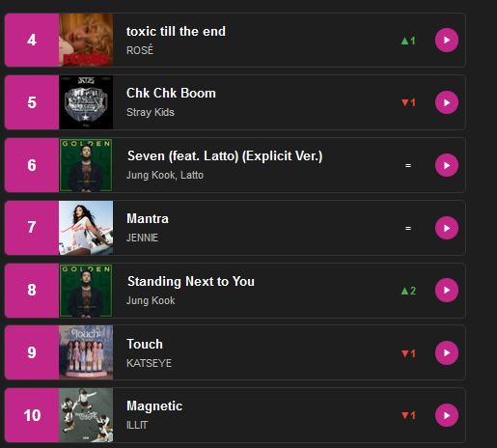
Task: Open the rosie album cover thumbnail
Action: pos(86,40)
